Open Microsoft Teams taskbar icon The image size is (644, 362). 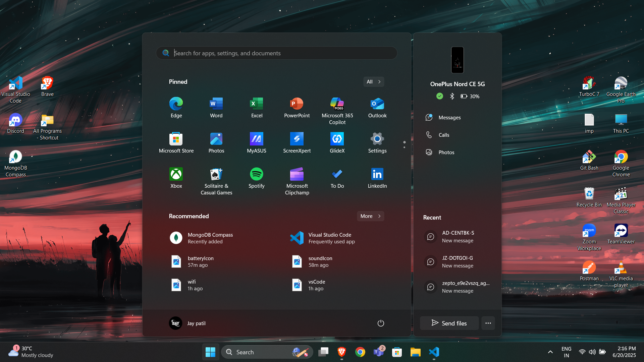379,352
